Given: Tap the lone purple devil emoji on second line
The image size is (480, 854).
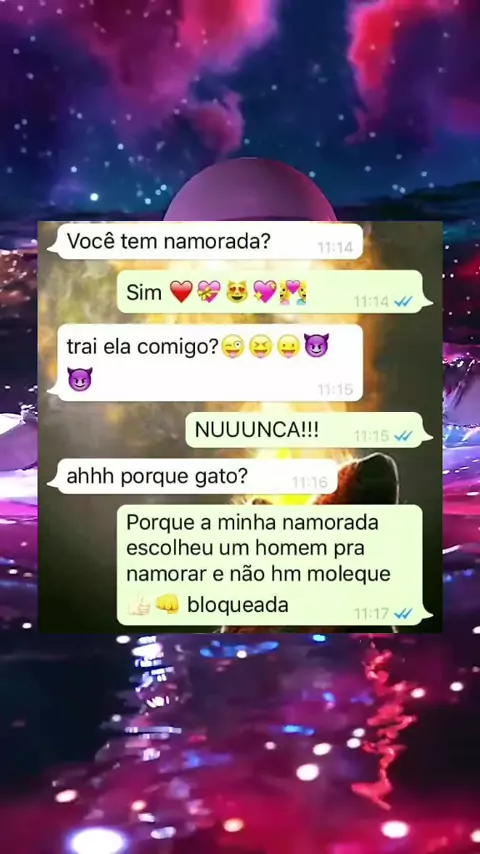Looking at the screenshot, I should [80, 379].
